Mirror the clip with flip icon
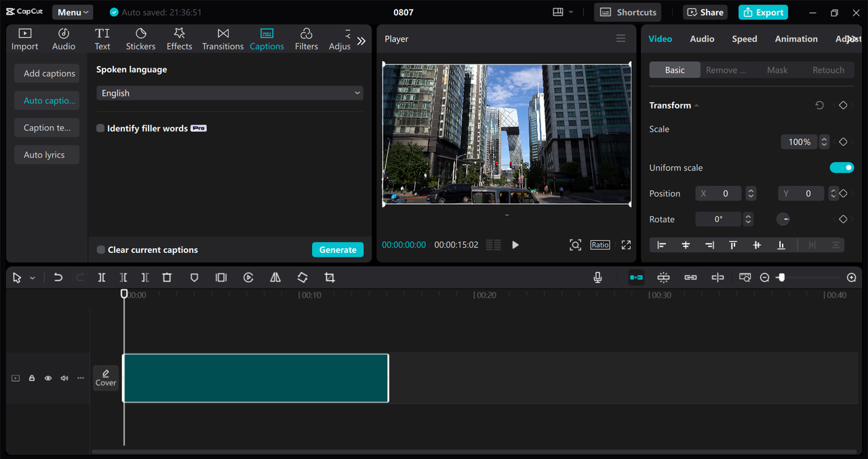Image resolution: width=868 pixels, height=459 pixels. coord(275,277)
